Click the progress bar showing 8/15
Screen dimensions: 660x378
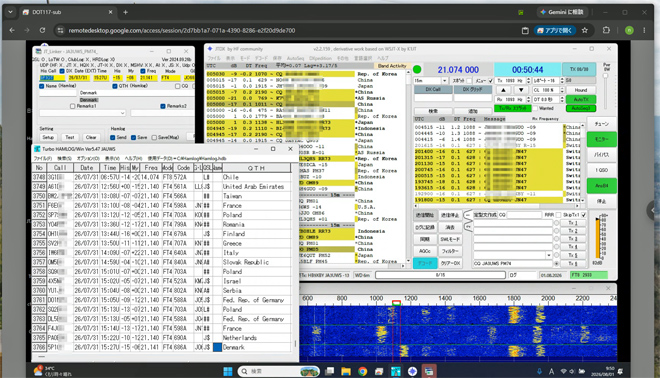click(440, 275)
